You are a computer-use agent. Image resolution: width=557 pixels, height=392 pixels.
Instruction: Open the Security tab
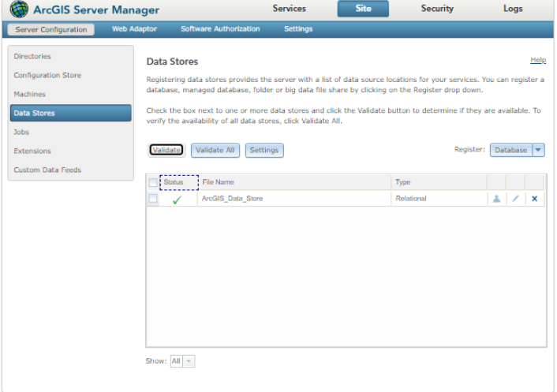tap(437, 9)
